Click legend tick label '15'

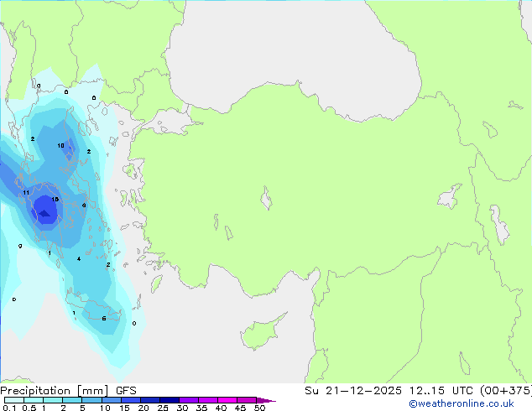(124, 408)
